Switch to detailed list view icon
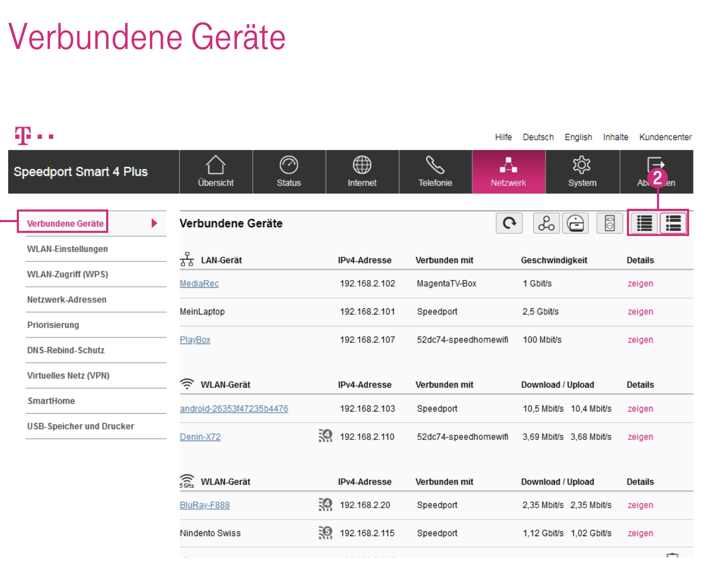Screen dimensions: 728x585 click(673, 223)
